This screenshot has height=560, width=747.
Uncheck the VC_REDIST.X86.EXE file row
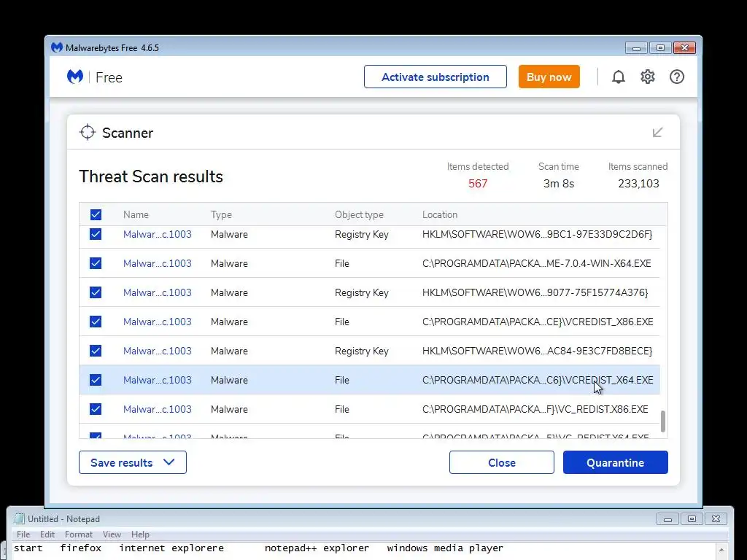click(x=96, y=409)
